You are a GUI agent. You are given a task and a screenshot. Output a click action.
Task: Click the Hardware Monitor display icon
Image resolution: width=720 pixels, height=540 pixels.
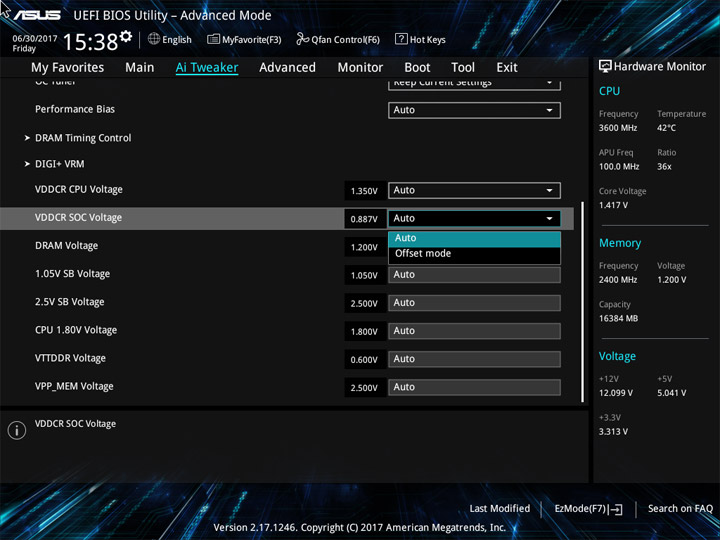605,66
